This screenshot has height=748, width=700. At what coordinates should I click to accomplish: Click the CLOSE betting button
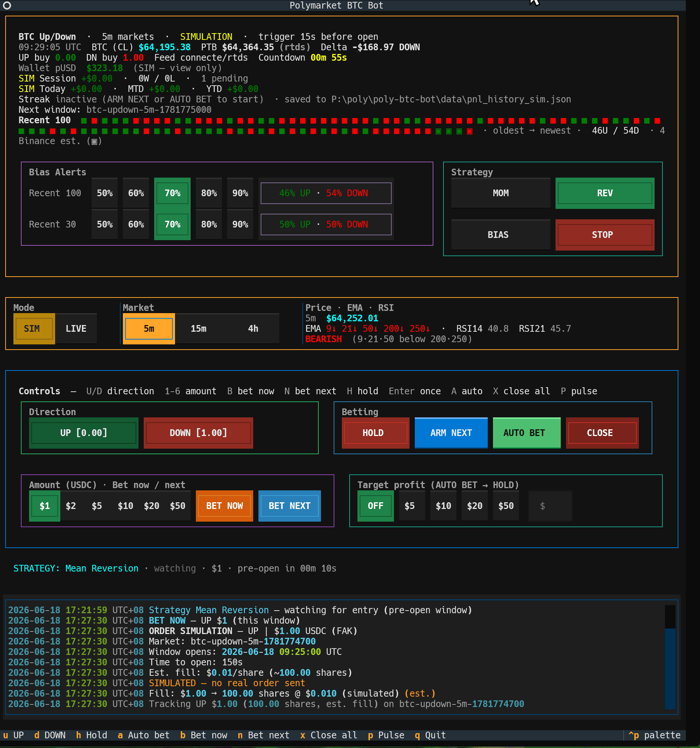point(602,433)
